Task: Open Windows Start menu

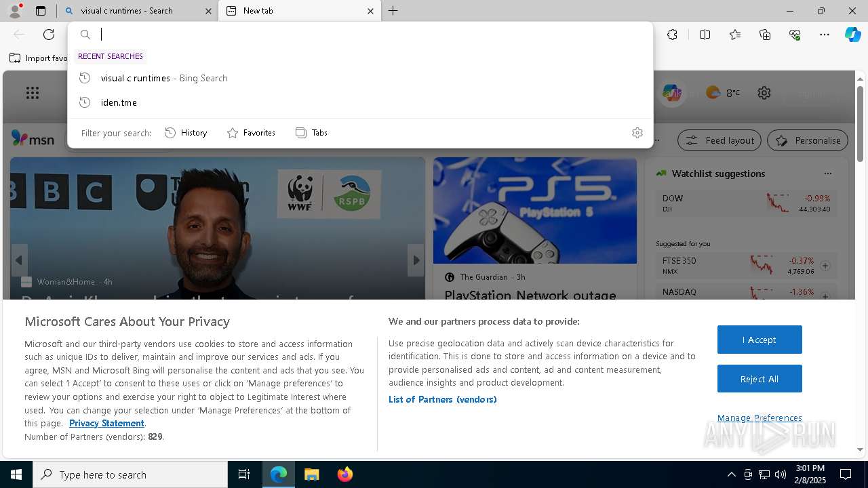Action: click(x=16, y=474)
